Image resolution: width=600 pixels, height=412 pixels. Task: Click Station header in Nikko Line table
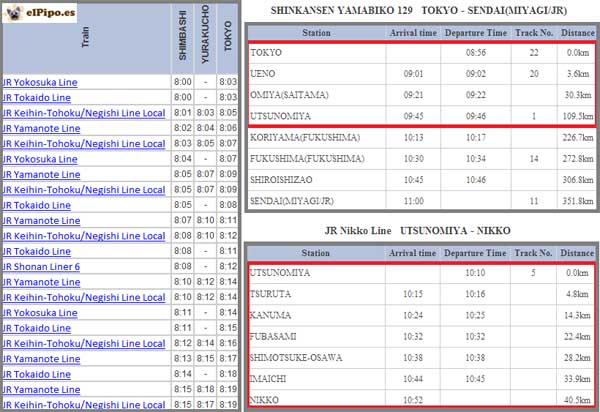click(315, 253)
